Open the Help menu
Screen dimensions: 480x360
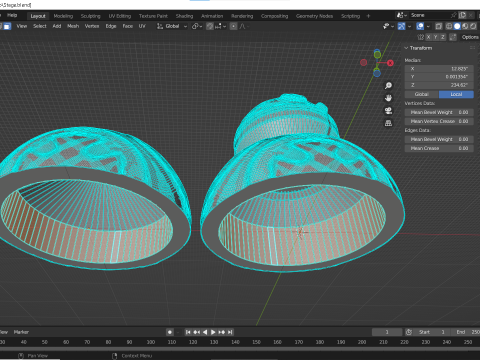tap(12, 15)
